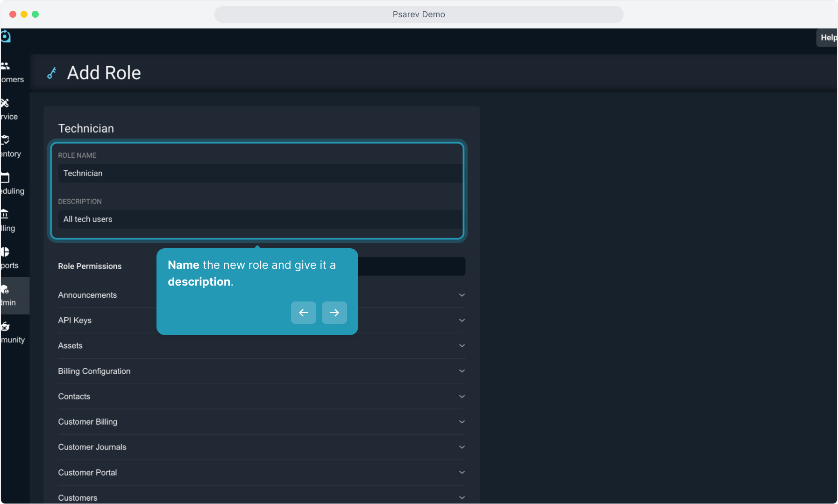The width and height of the screenshot is (838, 504).
Task: Click the next arrow in the tooltip
Action: 334,313
